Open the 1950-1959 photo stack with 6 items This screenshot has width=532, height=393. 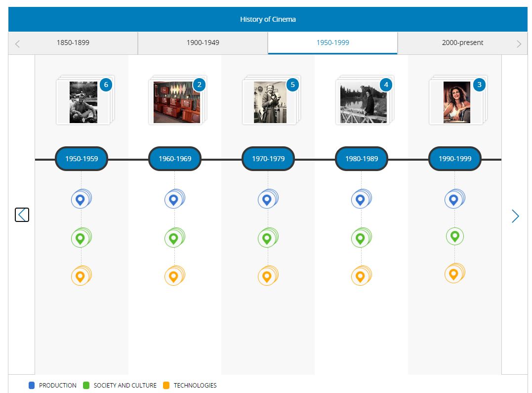pos(85,100)
